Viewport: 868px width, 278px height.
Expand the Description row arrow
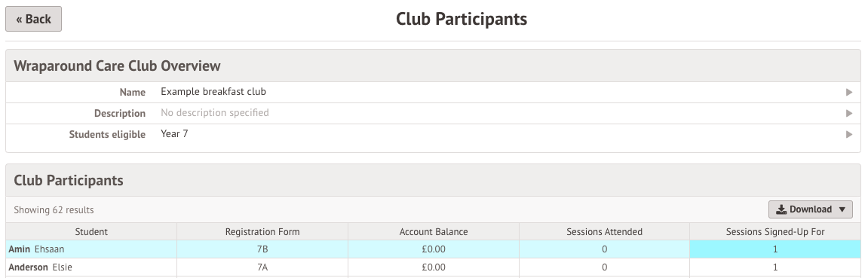(x=848, y=113)
